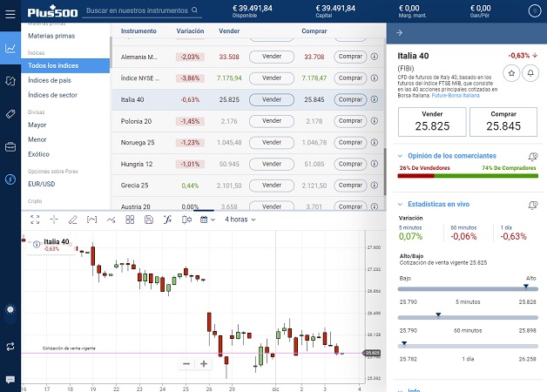
Task: Select the drawing pencil tool
Action: 73,220
